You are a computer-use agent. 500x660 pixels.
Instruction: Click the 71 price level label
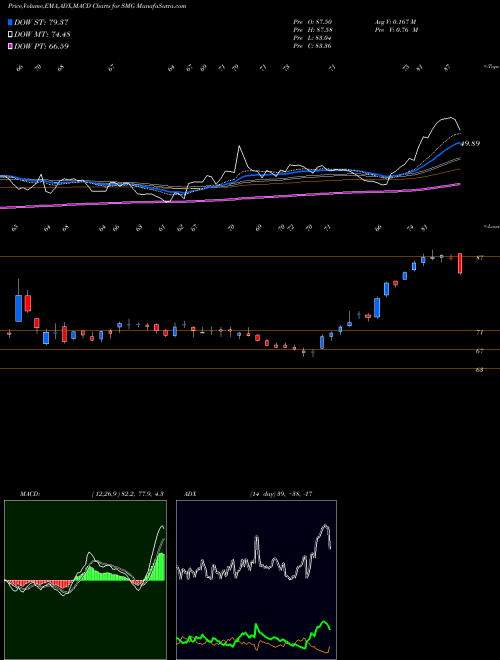point(479,333)
